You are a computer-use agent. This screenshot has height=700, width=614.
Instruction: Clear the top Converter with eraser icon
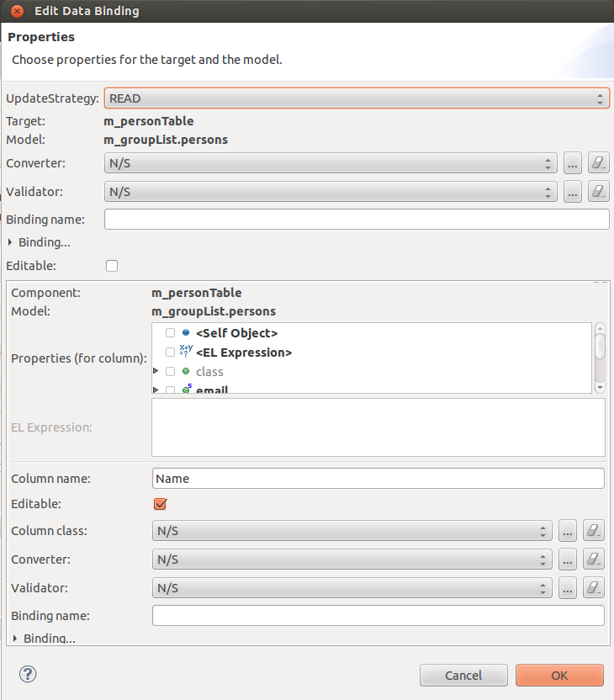pos(598,163)
